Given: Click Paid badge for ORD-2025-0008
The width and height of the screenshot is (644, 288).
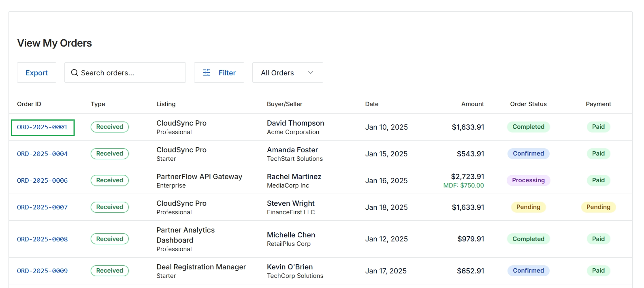Looking at the screenshot, I should [598, 239].
